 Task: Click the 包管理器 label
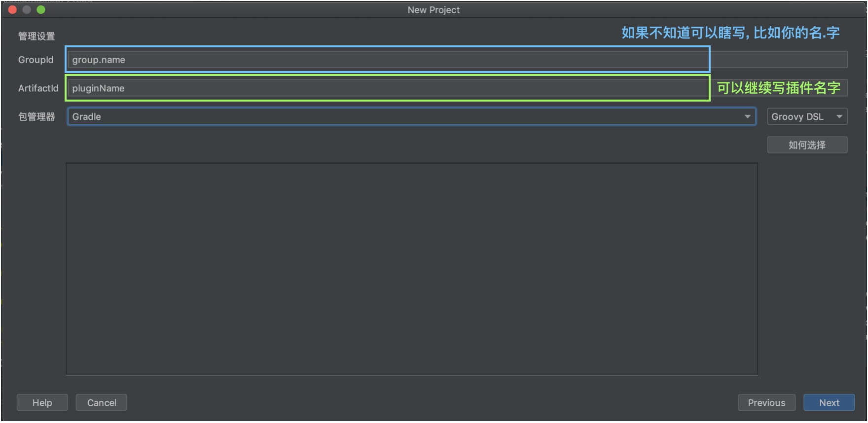[36, 117]
